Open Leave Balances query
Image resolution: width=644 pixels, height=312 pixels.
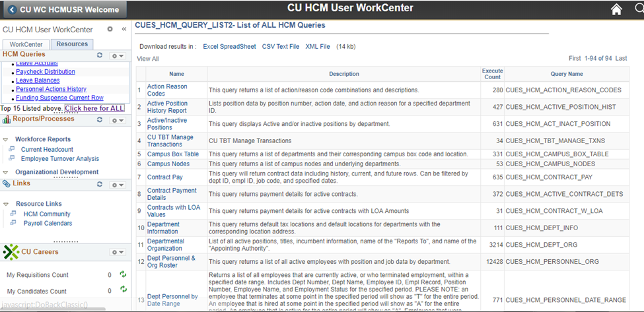(x=38, y=80)
